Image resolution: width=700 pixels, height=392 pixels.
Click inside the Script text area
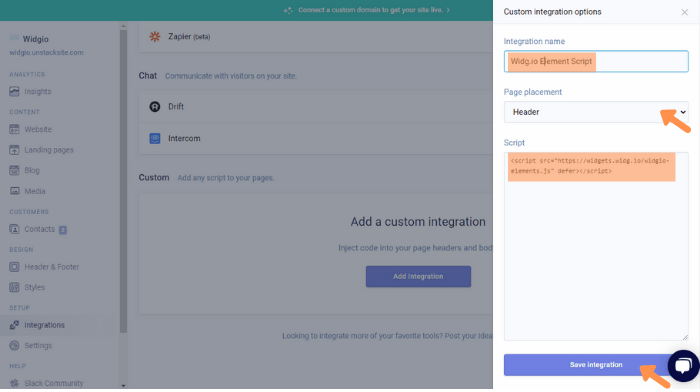[x=596, y=246]
